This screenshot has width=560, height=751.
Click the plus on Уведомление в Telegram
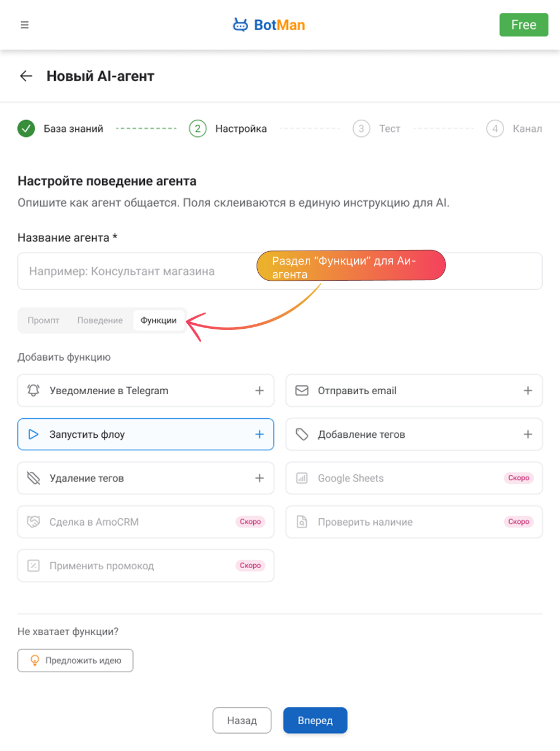pyautogui.click(x=259, y=390)
